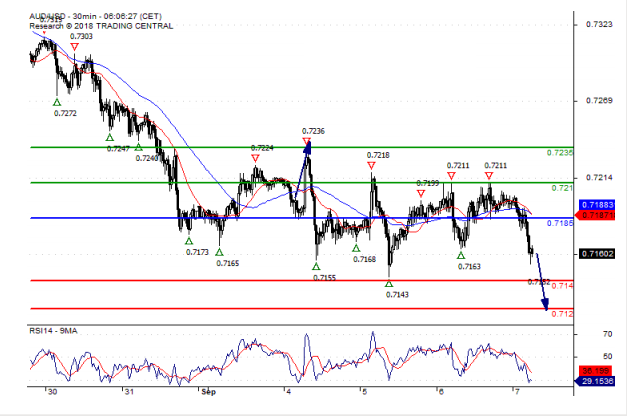
Task: Click the green triangle marker at 0.7165
Action: pyautogui.click(x=220, y=251)
